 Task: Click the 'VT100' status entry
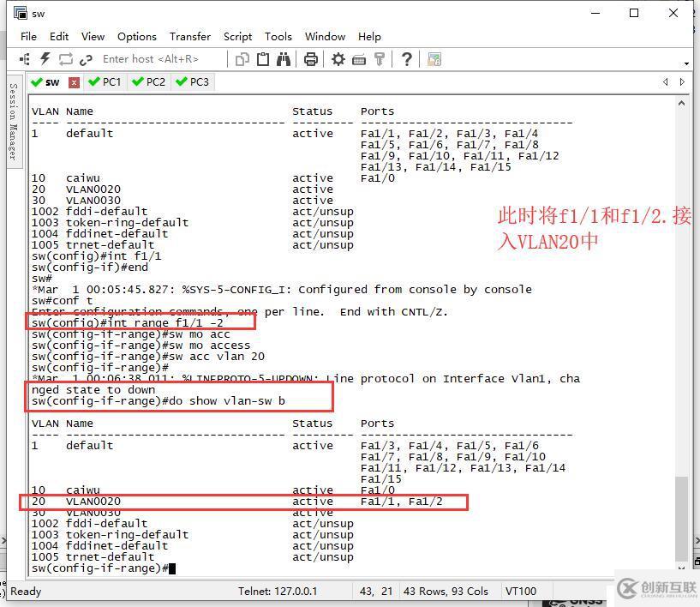[521, 592]
